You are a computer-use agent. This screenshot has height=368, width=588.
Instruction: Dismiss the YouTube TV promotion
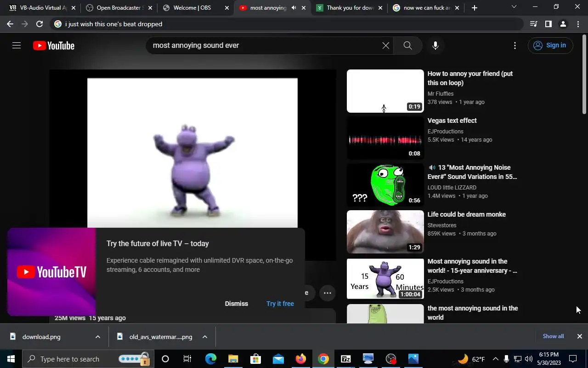point(236,304)
